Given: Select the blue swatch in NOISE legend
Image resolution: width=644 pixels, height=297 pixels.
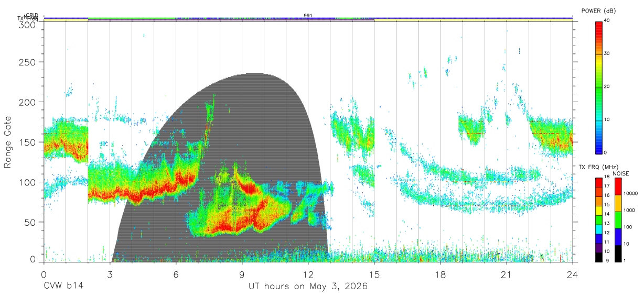Looking at the screenshot, I should tap(618, 236).
